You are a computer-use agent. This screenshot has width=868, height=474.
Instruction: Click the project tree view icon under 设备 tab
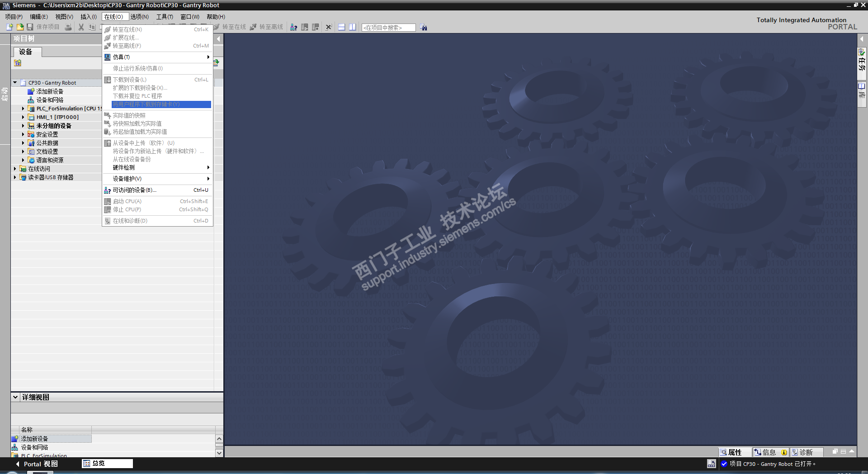(18, 63)
